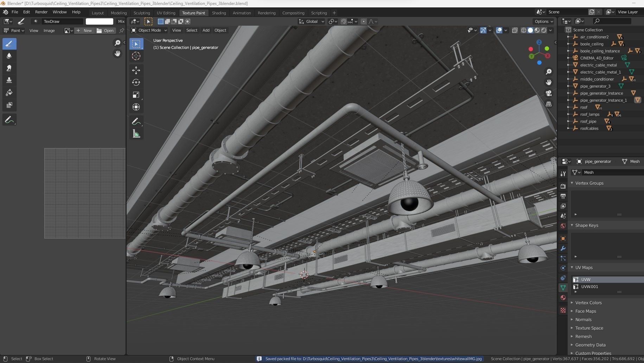Open the Render properties tab
This screenshot has height=363, width=644.
coord(563,186)
